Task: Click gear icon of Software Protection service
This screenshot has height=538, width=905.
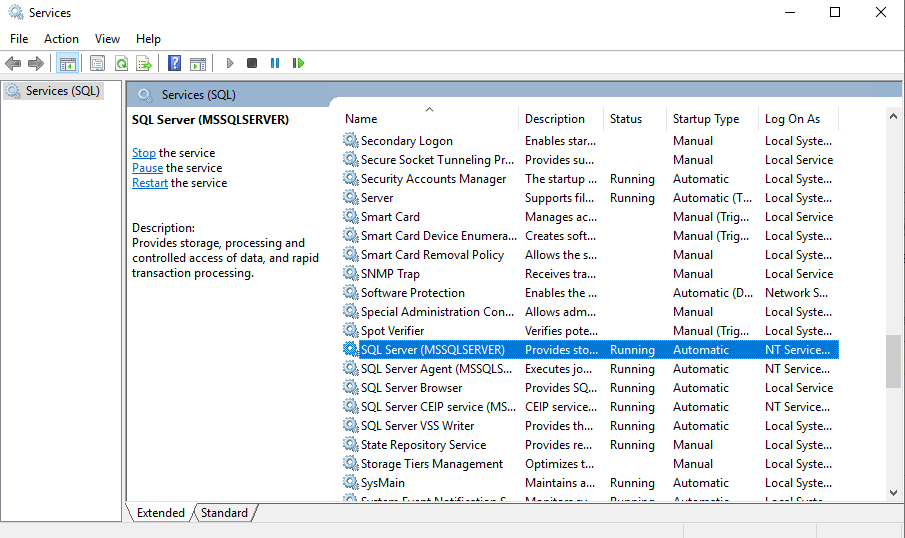Action: pyautogui.click(x=350, y=292)
